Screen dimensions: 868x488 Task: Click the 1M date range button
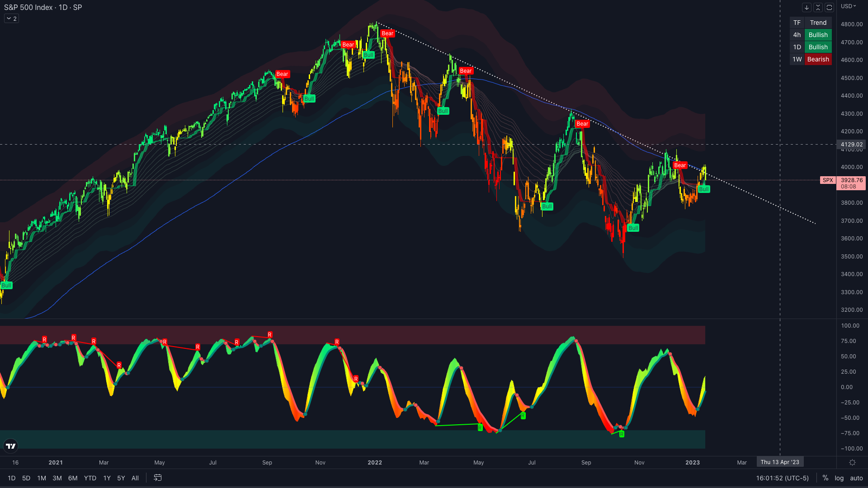(42, 478)
